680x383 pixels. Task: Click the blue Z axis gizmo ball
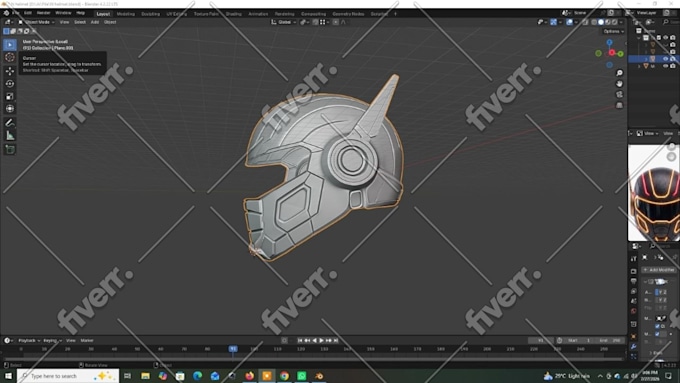pyautogui.click(x=609, y=43)
